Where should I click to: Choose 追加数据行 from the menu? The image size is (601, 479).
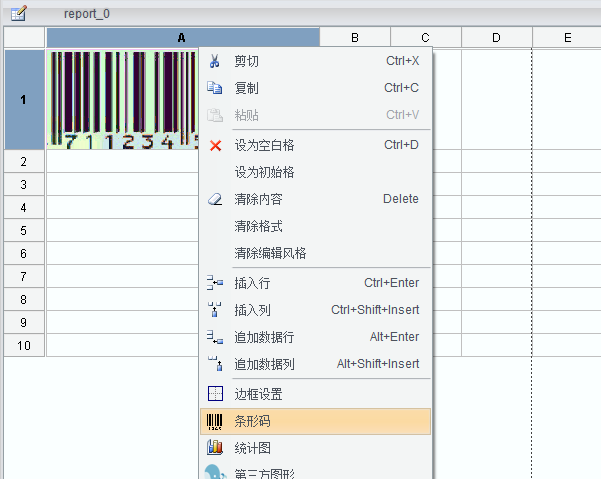[x=316, y=337]
